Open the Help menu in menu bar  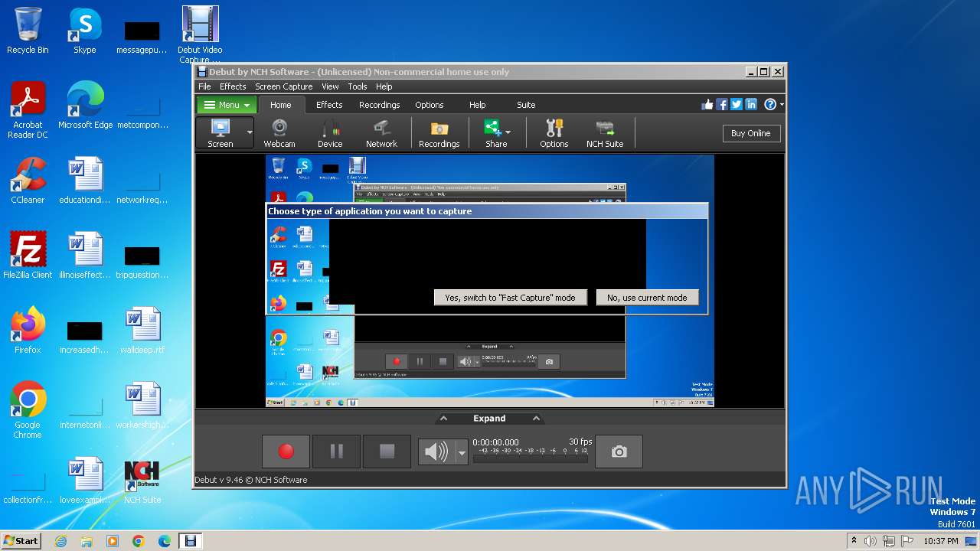[384, 86]
